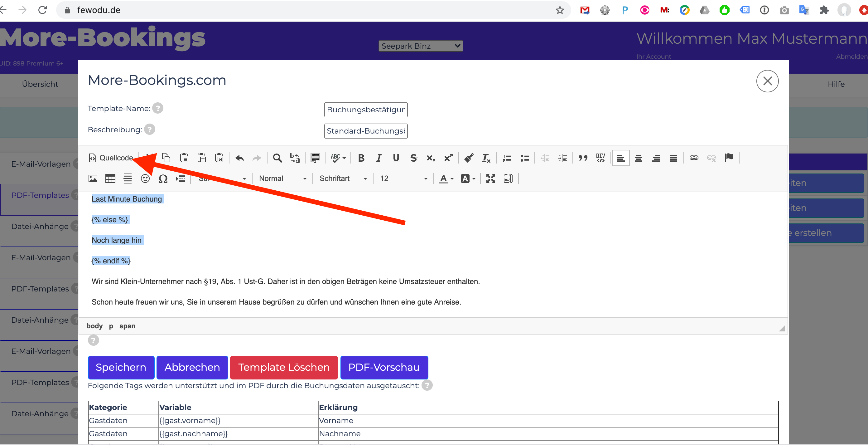Open the text color picker
The height and width of the screenshot is (445, 868).
pos(446,178)
